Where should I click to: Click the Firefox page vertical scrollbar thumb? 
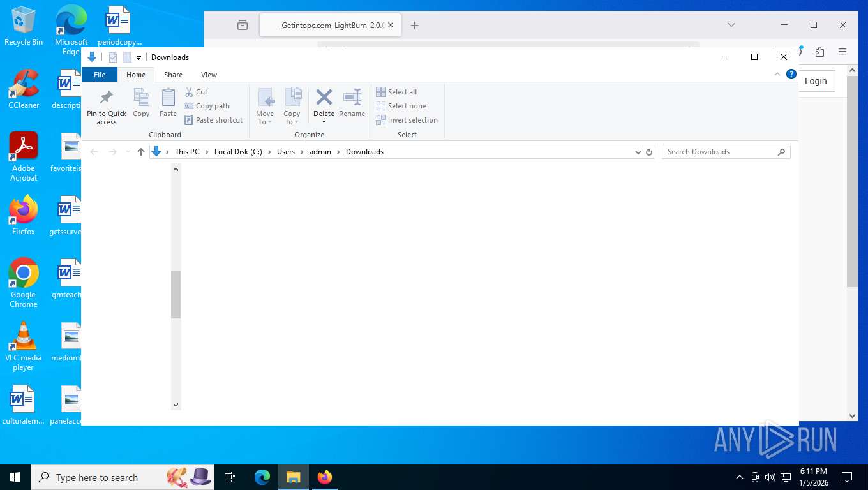coord(852,181)
